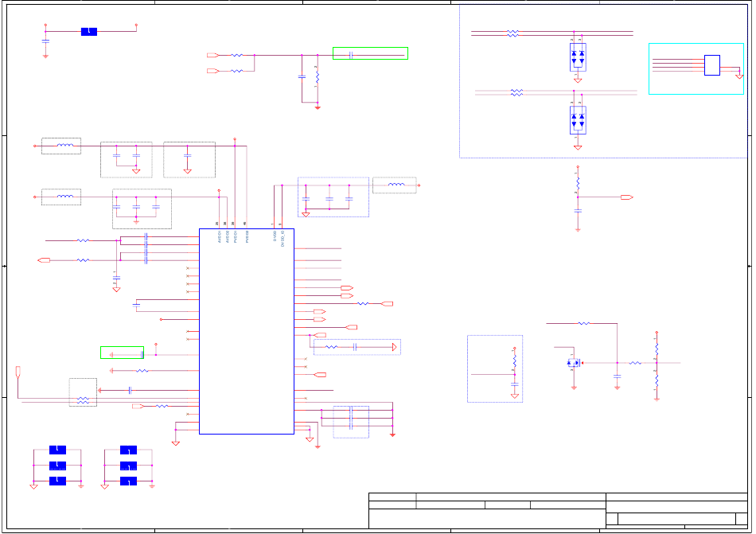The height and width of the screenshot is (534, 756).
Task: Select the small blue component inside the cyan box
Action: click(711, 65)
